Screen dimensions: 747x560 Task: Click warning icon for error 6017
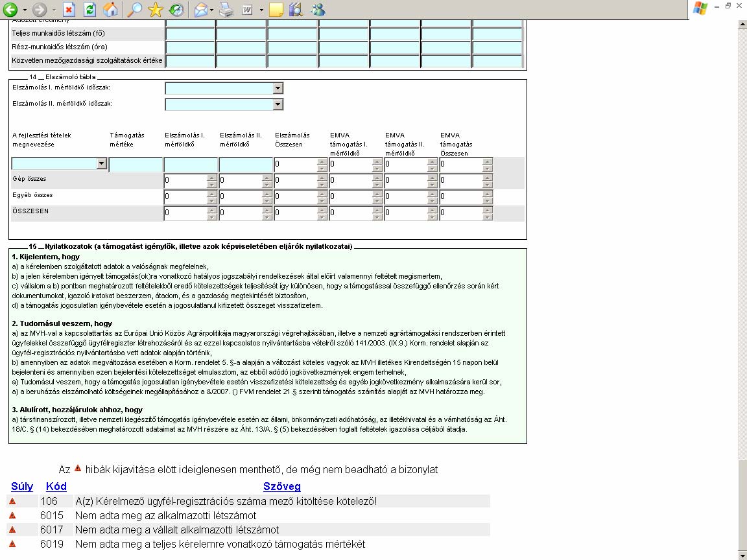pyautogui.click(x=12, y=530)
